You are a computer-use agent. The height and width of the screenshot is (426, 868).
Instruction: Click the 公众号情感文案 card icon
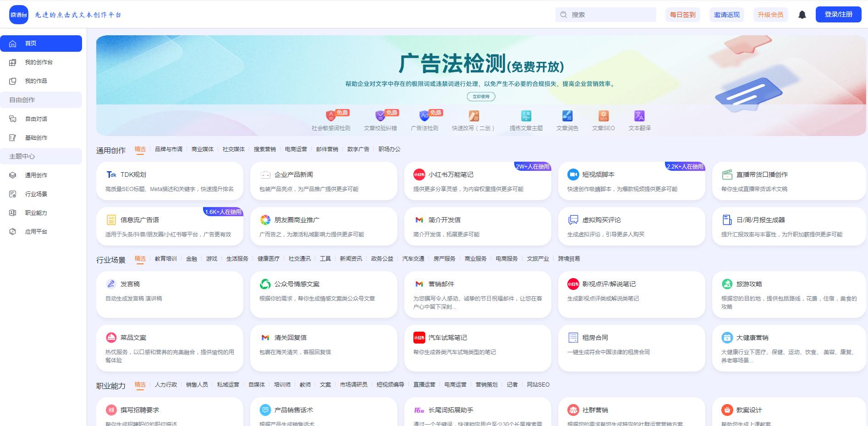click(x=265, y=284)
